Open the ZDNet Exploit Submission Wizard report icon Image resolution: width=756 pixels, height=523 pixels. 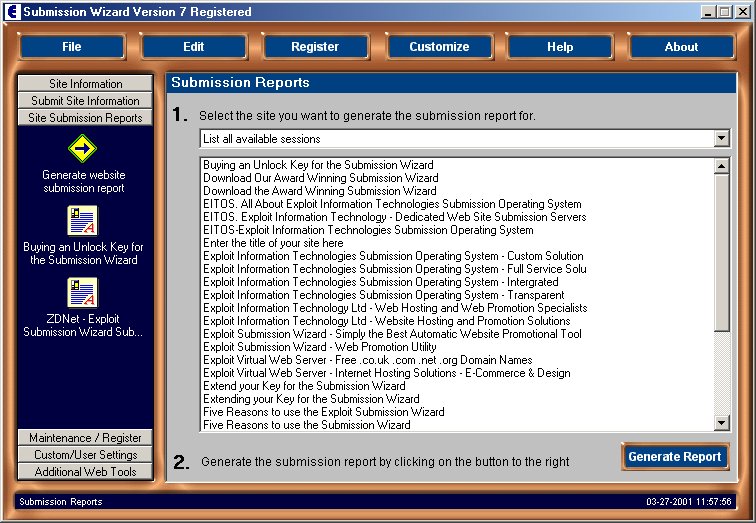[x=82, y=293]
